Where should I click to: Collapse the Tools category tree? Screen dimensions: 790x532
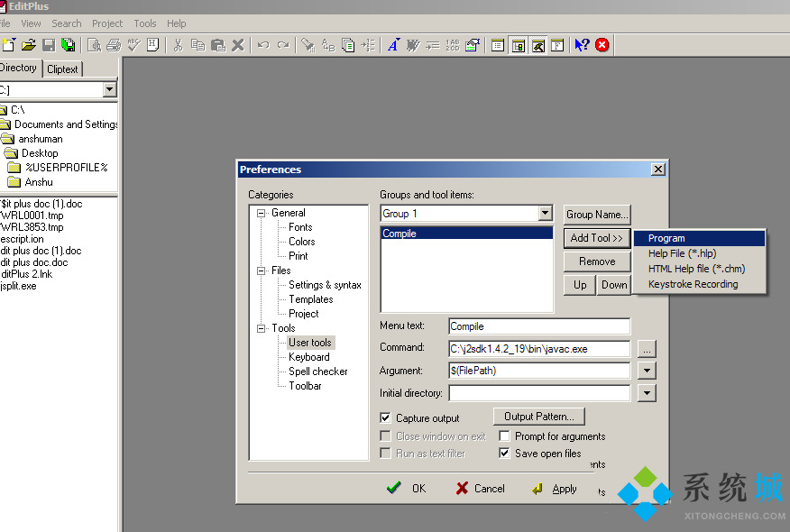259,327
